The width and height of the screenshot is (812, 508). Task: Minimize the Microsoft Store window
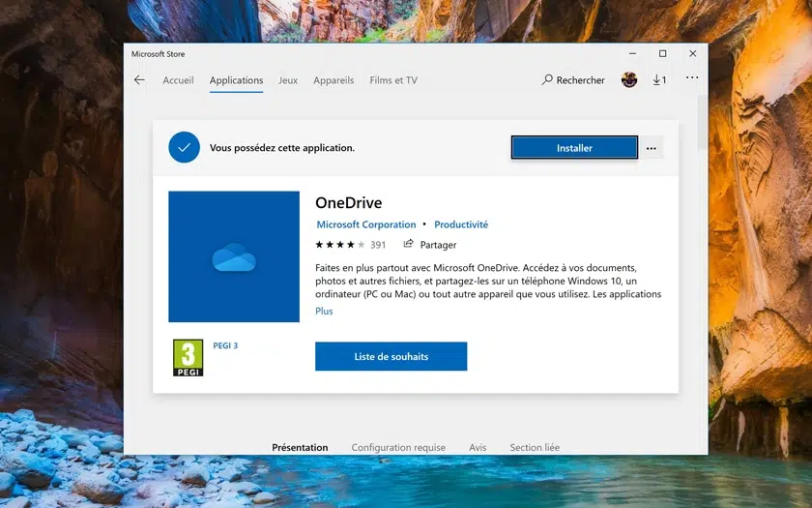point(632,53)
